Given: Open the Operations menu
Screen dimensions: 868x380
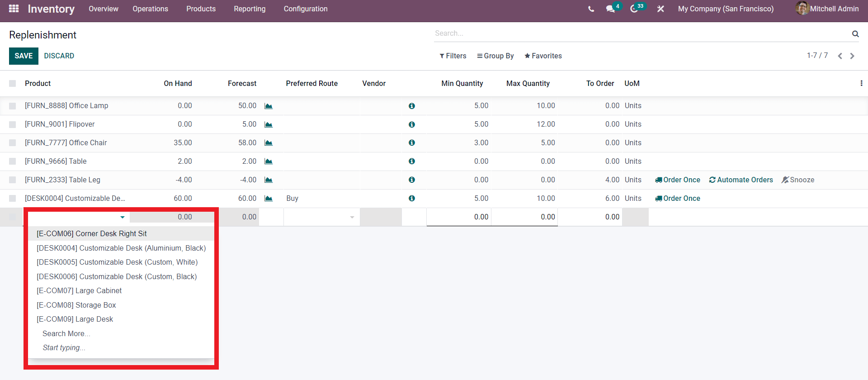Looking at the screenshot, I should (150, 9).
